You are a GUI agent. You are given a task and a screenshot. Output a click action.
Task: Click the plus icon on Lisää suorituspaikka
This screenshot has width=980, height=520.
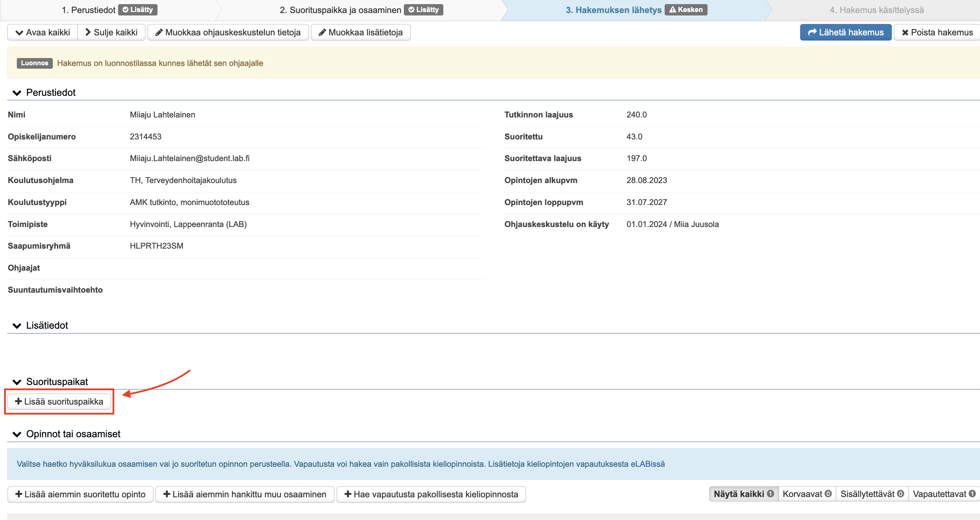[x=18, y=401]
